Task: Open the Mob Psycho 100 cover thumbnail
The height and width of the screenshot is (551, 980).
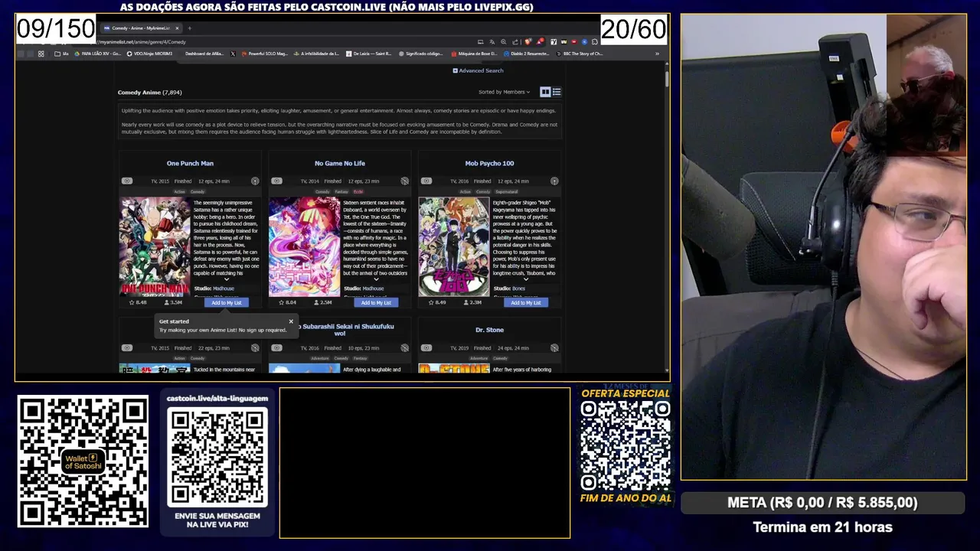Action: tap(454, 246)
